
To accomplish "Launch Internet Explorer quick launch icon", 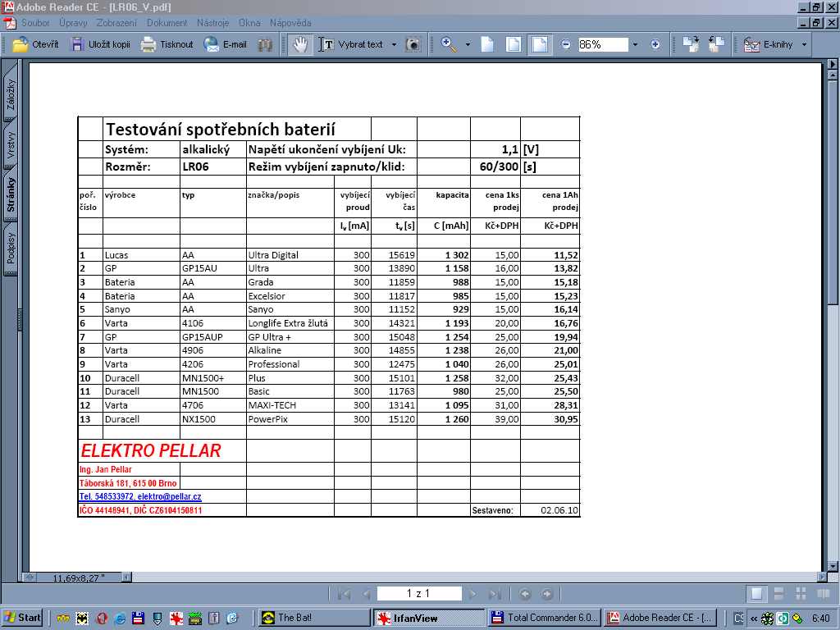I will (120, 619).
